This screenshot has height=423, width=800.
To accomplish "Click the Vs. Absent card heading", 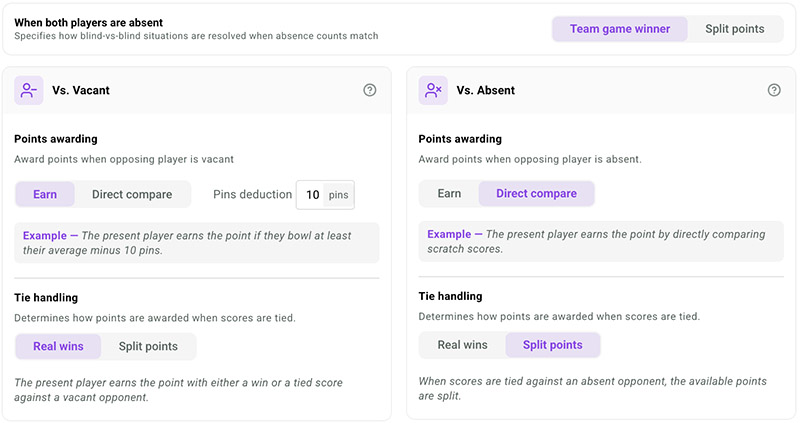I will 485,90.
